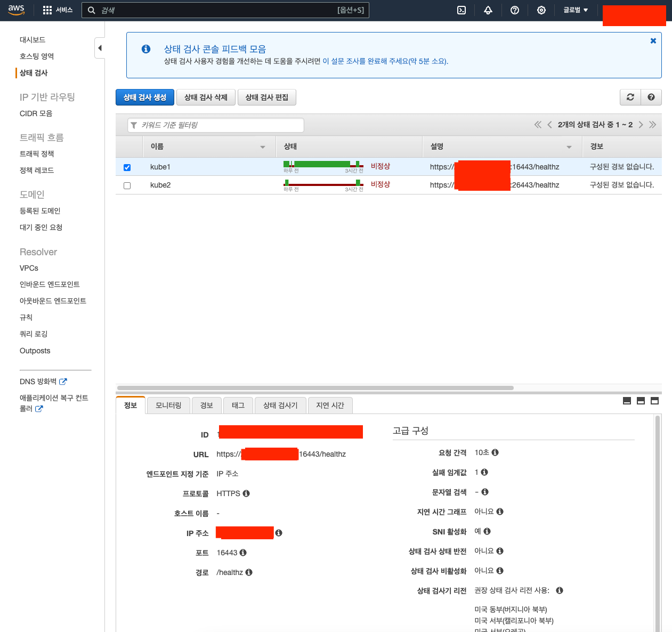Minimize the detail pane layout icon
Screen dimensions: 672x632
point(627,401)
